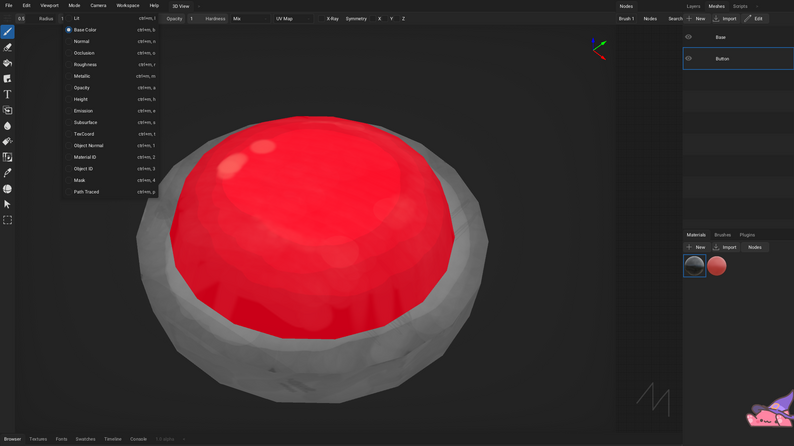Select the Blur droplet tool
The image size is (794, 446).
coord(8,126)
